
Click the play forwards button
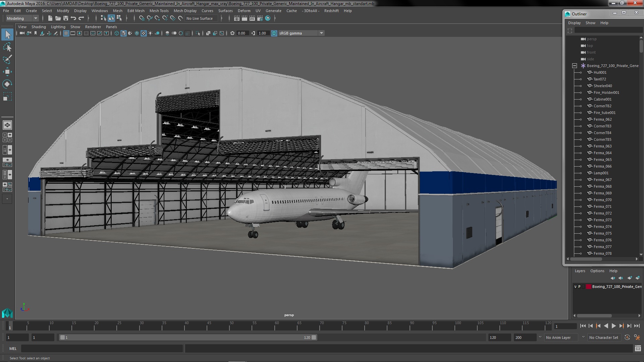point(613,326)
